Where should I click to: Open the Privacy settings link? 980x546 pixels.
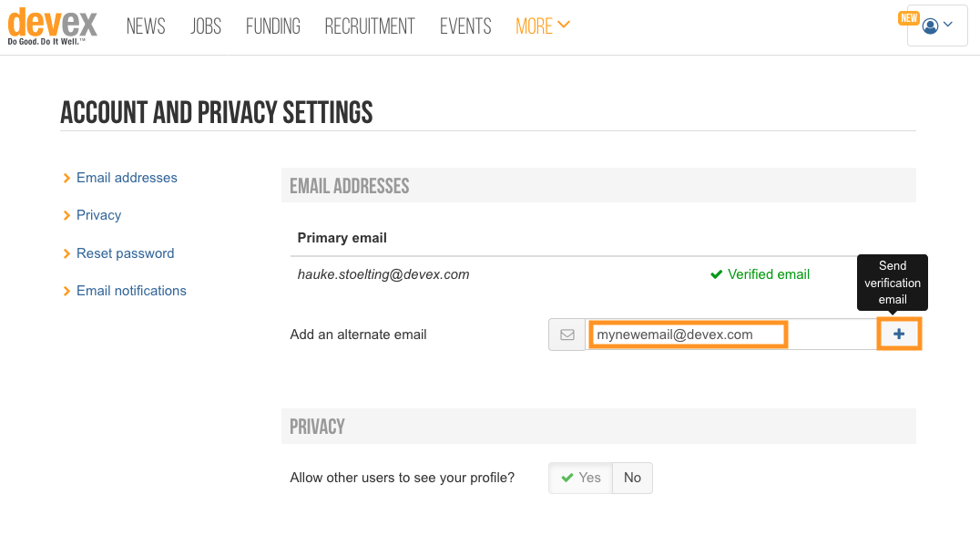coord(98,215)
